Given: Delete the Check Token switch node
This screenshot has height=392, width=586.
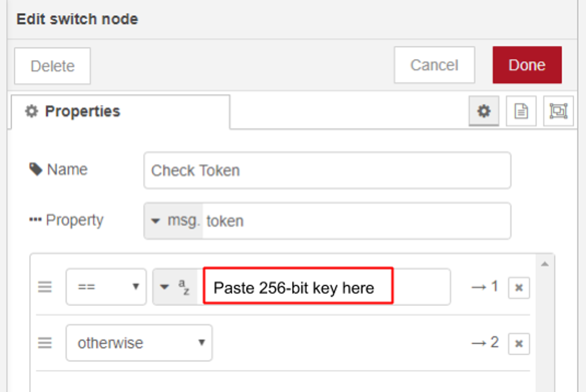Looking at the screenshot, I should 52,66.
